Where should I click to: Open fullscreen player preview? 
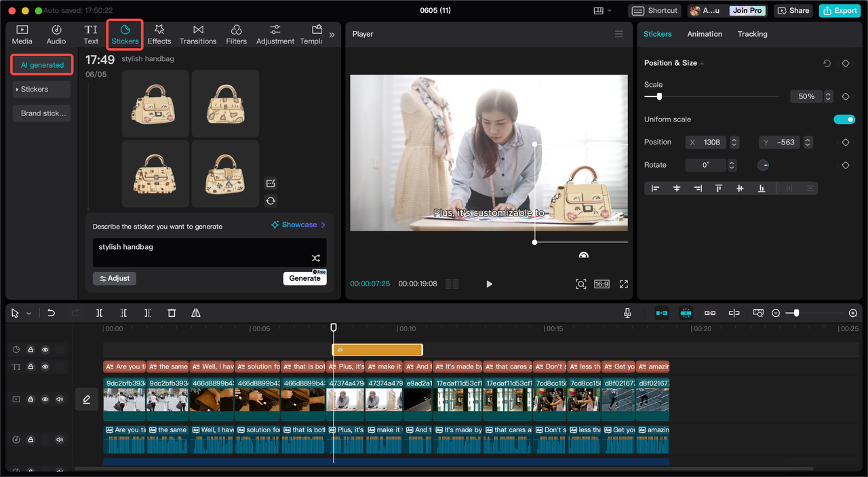(x=624, y=284)
